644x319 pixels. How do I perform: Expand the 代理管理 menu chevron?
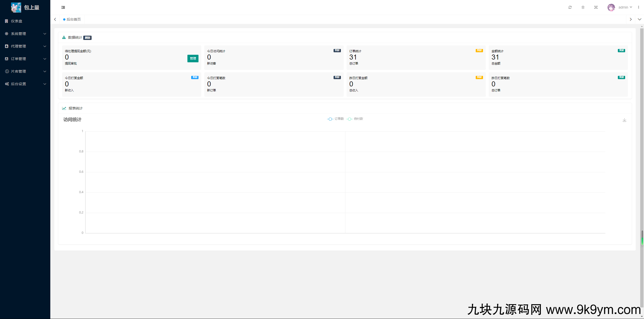pyautogui.click(x=45, y=46)
